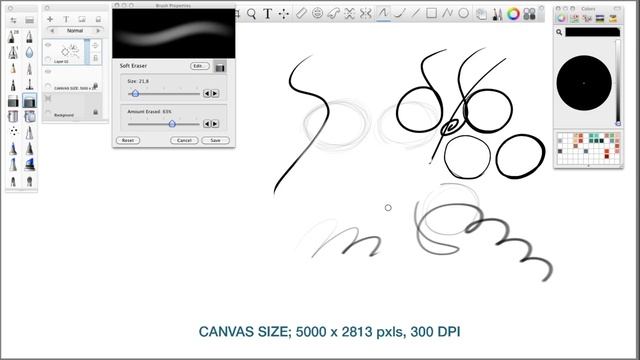Open the Layer editor from toolbar
640x360 pixels.
point(481,14)
